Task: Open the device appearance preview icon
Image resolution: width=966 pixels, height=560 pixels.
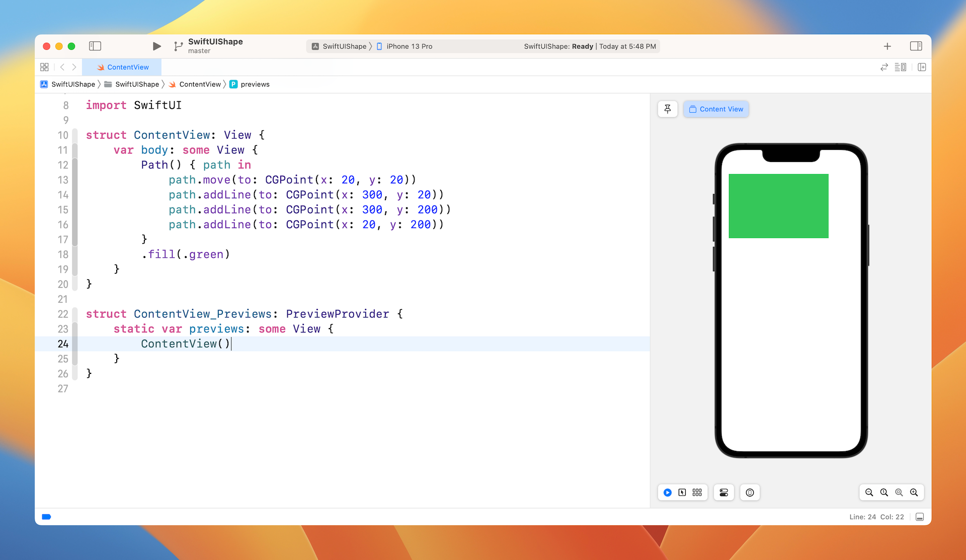Action: 750,493
